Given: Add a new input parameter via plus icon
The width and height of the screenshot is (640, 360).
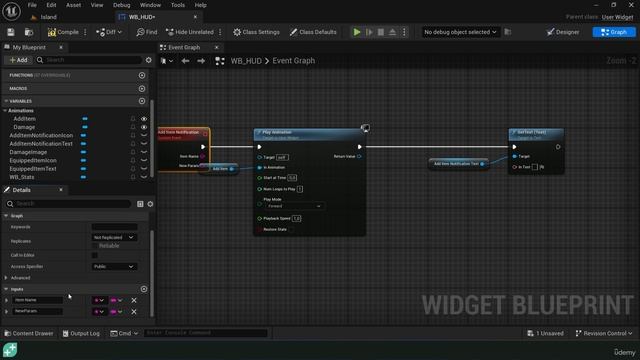Looking at the screenshot, I should tap(144, 289).
